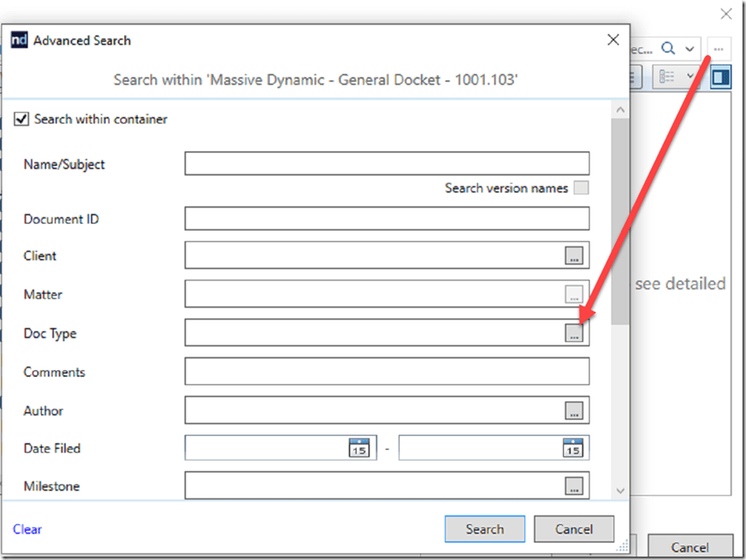The height and width of the screenshot is (560, 746).
Task: Click inside the Document ID input field
Action: click(385, 218)
